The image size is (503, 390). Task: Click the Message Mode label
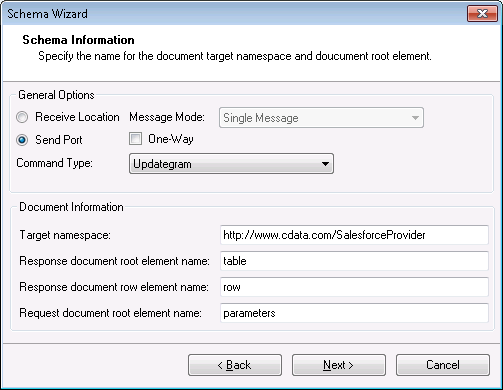click(167, 117)
